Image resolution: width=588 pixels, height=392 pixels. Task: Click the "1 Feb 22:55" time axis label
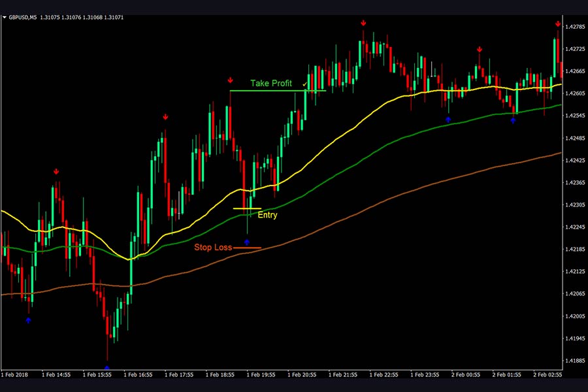coord(384,375)
